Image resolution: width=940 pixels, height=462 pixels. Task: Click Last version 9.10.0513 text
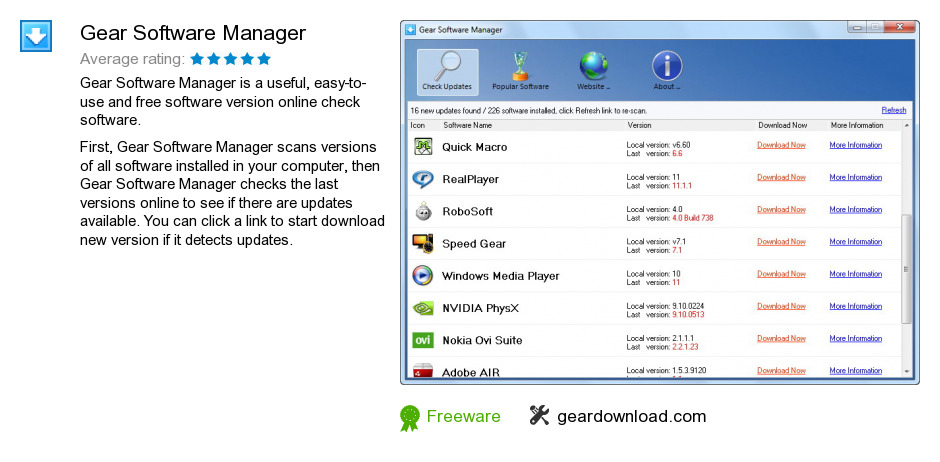click(665, 315)
